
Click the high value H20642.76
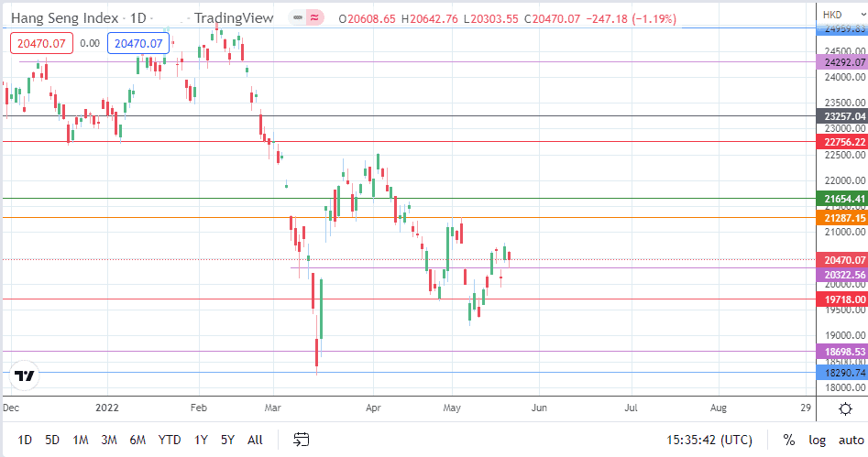(x=430, y=19)
